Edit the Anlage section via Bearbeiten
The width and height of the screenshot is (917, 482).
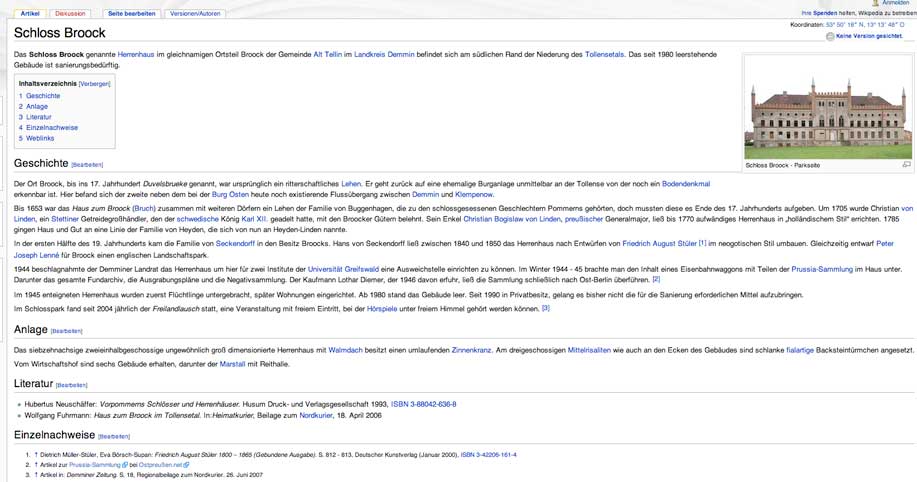click(67, 330)
